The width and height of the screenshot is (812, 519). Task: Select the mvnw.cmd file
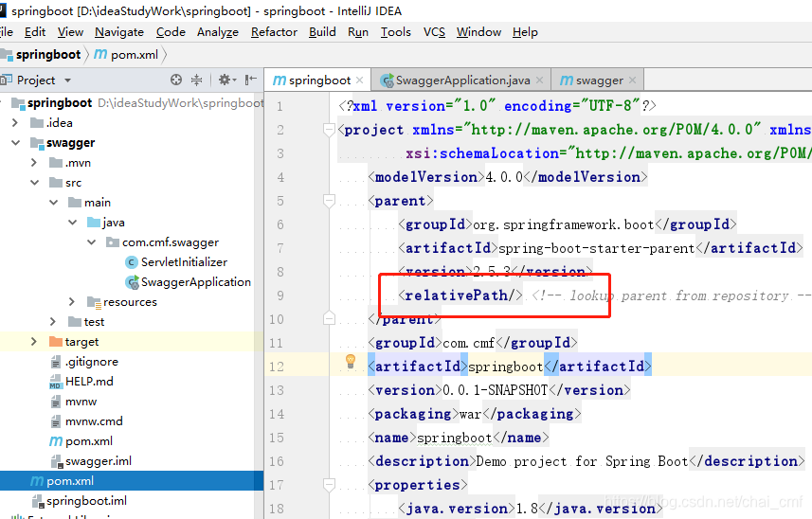tap(94, 421)
